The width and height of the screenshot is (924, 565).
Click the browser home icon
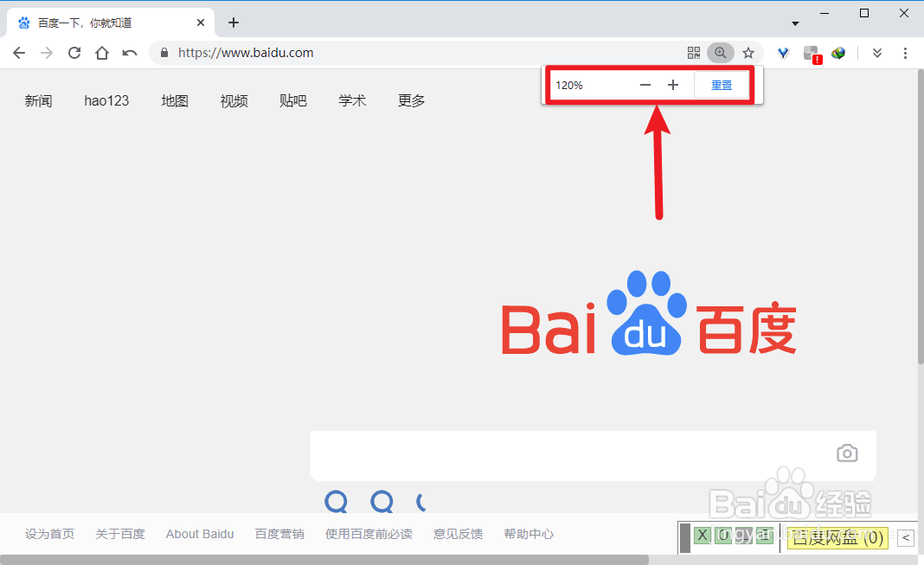102,53
